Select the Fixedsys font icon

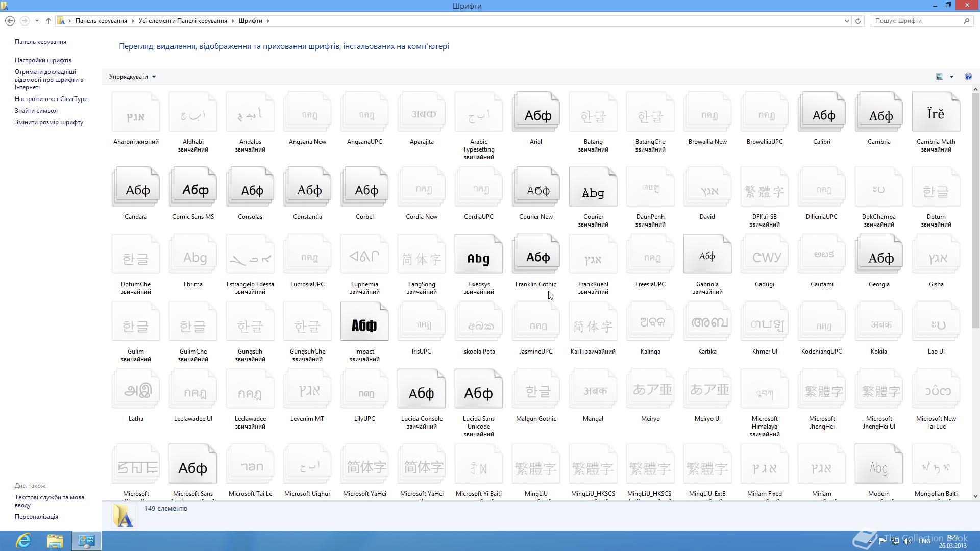point(479,255)
